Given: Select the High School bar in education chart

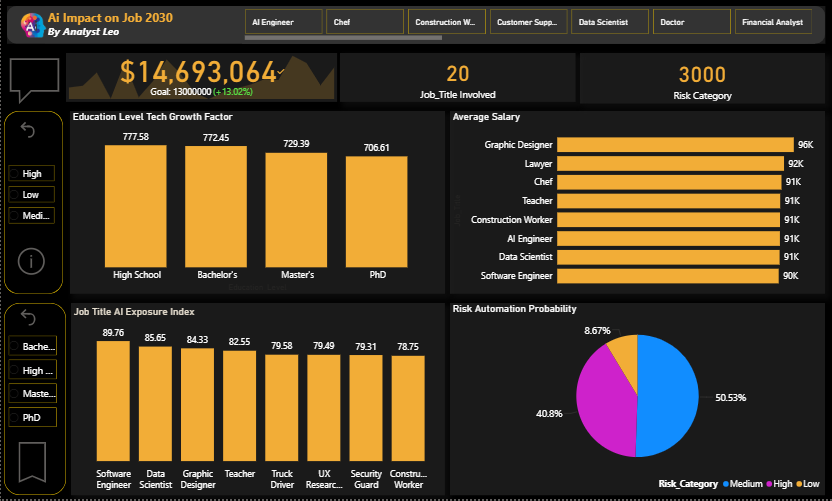Looking at the screenshot, I should click(137, 205).
